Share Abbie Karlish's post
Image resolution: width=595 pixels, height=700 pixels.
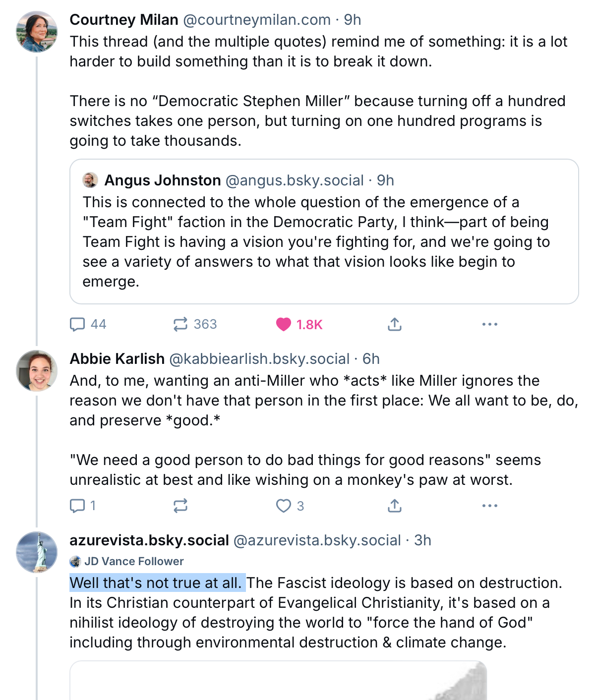394,506
